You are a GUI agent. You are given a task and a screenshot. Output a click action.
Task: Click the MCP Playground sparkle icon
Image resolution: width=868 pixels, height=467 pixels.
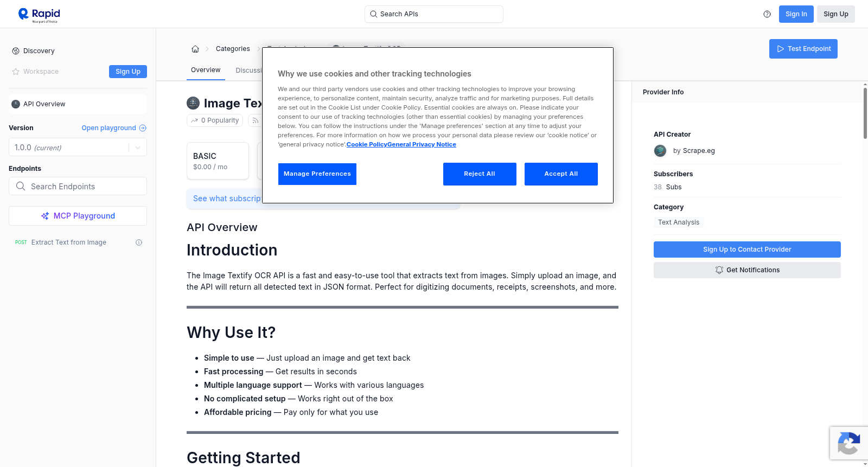tap(45, 216)
